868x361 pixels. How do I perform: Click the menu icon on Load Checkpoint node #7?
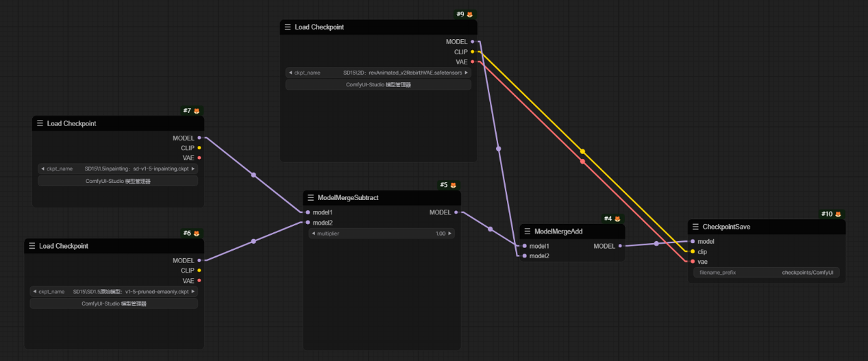pos(40,124)
